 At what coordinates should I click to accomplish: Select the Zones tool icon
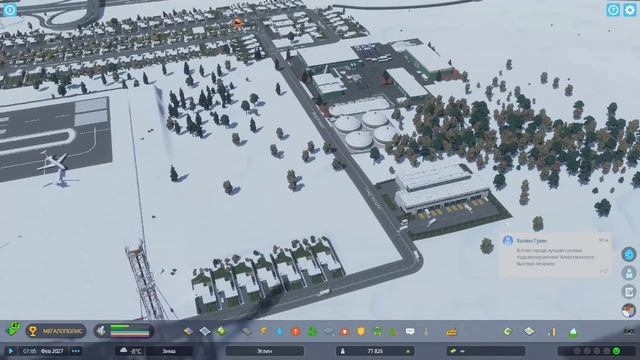coord(188,331)
